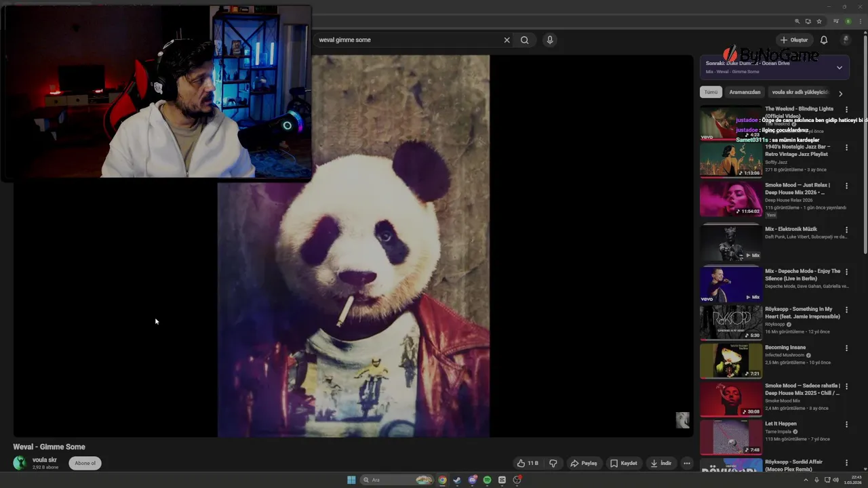Open Smoke Mood Just Relax thumbnail

[x=731, y=199]
